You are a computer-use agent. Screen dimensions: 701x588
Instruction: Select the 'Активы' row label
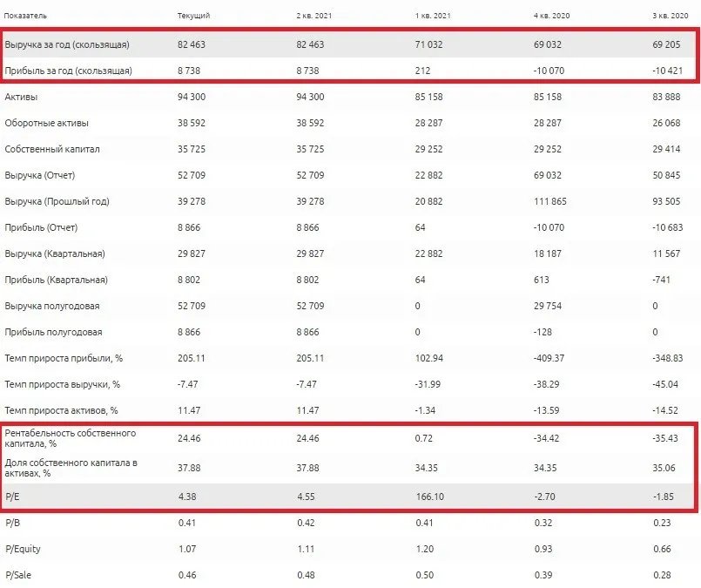pyautogui.click(x=21, y=97)
